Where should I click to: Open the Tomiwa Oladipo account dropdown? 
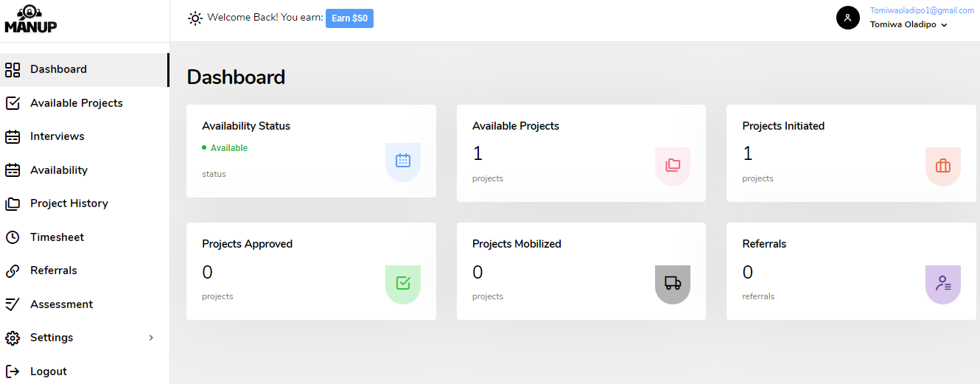[x=909, y=24]
